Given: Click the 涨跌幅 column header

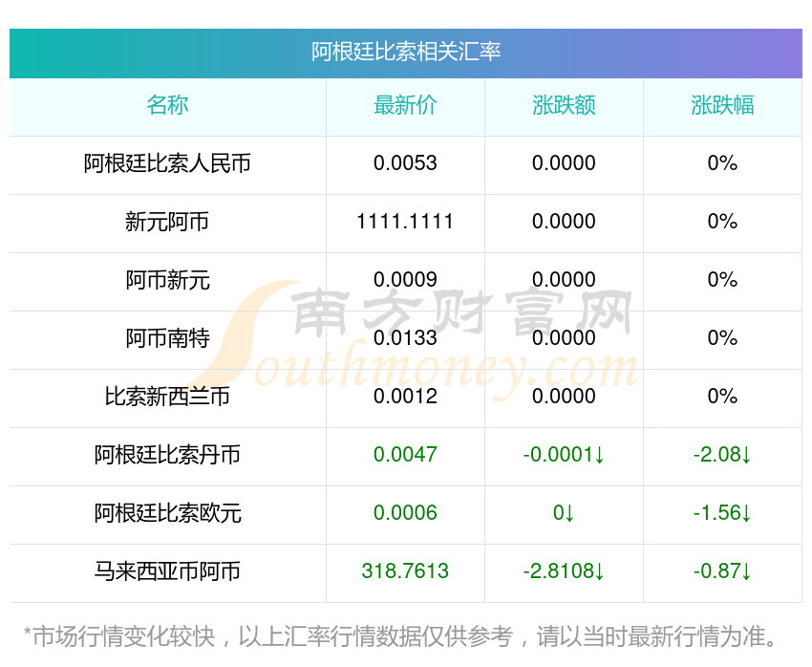Looking at the screenshot, I should tap(722, 105).
